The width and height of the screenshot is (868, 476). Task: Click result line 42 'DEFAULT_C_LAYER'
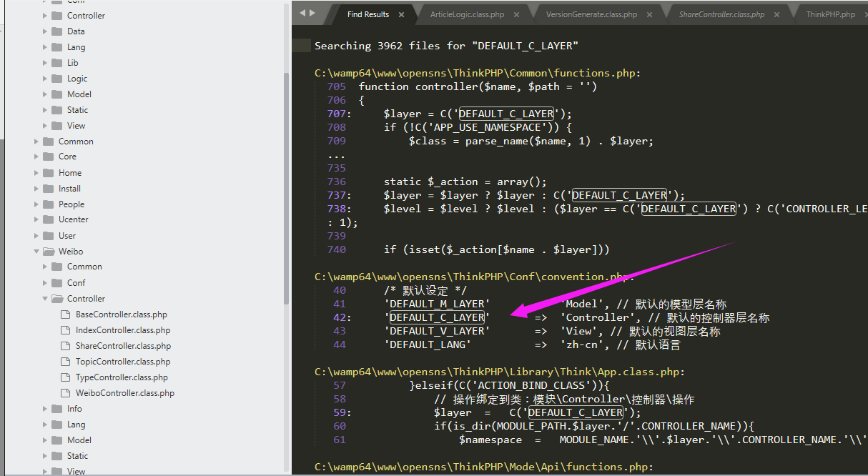[x=437, y=317]
